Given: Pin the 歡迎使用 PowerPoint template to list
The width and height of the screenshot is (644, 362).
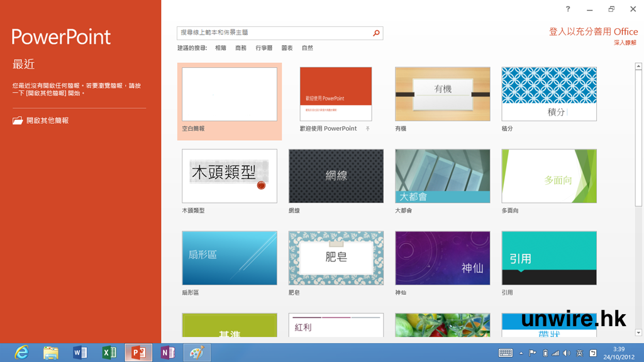Looking at the screenshot, I should (x=367, y=129).
